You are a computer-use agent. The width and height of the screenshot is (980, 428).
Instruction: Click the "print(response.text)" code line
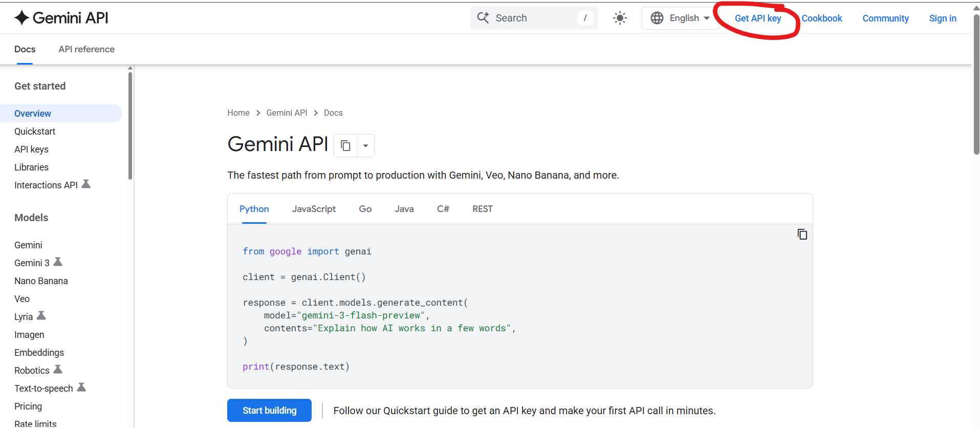point(296,367)
